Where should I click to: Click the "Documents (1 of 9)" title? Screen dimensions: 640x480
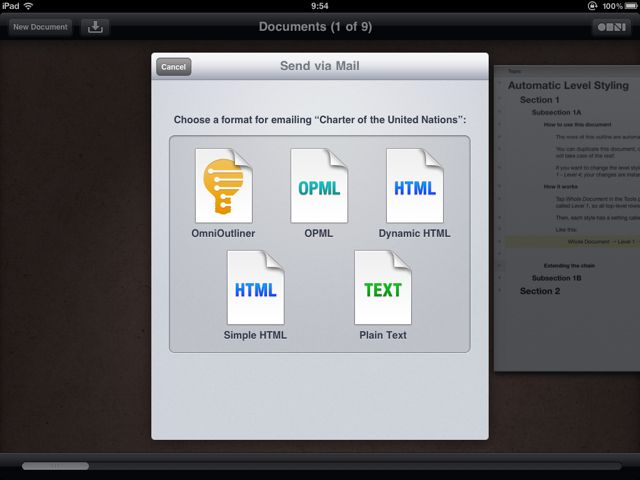pyautogui.click(x=315, y=27)
